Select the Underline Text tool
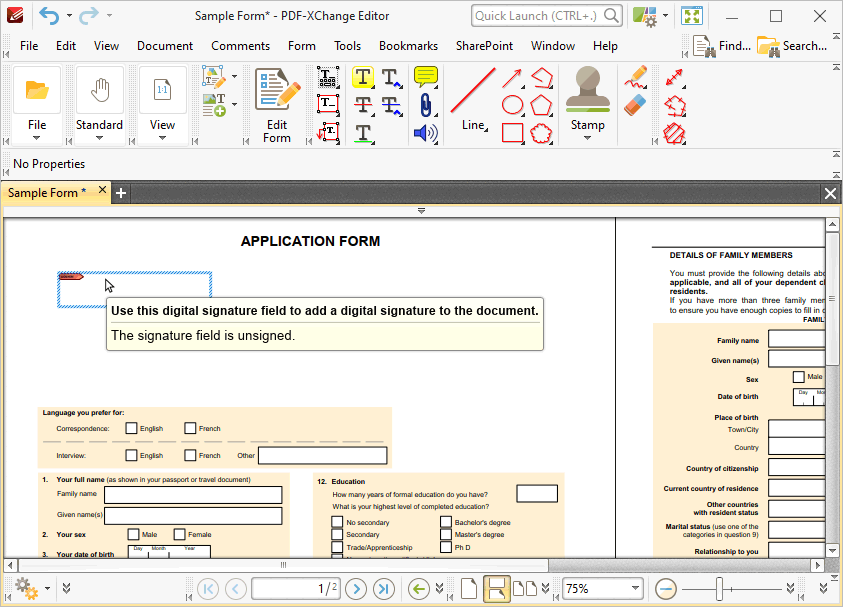The image size is (843, 607). click(x=363, y=133)
